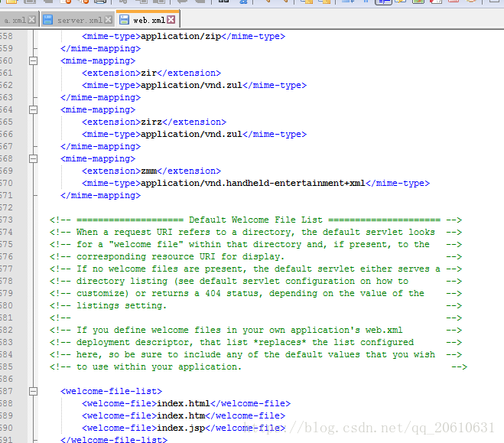Image resolution: width=504 pixels, height=443 pixels.
Task: Click comment line 'for a "welcome file" within'
Action: click(x=255, y=244)
